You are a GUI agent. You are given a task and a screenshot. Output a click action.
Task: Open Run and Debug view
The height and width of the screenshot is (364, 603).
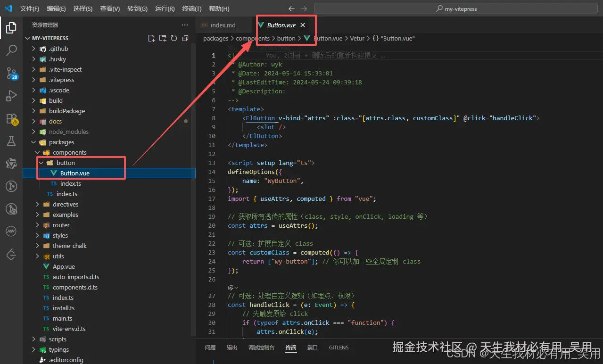11,96
